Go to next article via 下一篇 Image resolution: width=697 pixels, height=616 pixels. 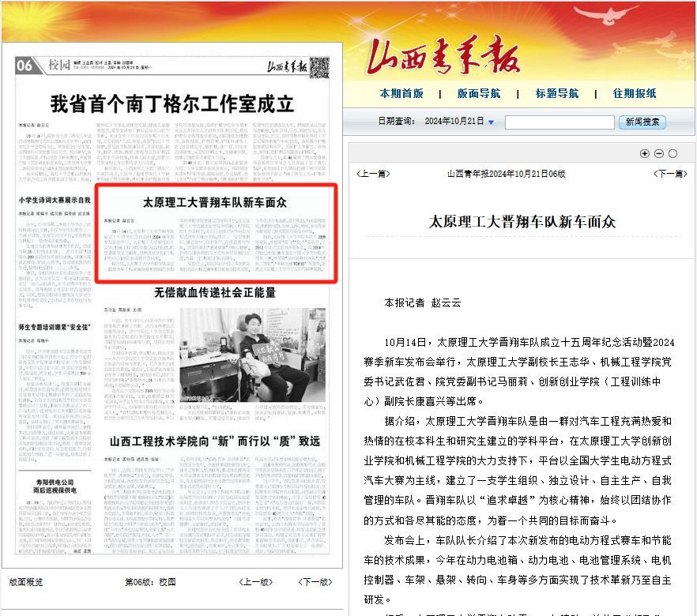coord(669,174)
